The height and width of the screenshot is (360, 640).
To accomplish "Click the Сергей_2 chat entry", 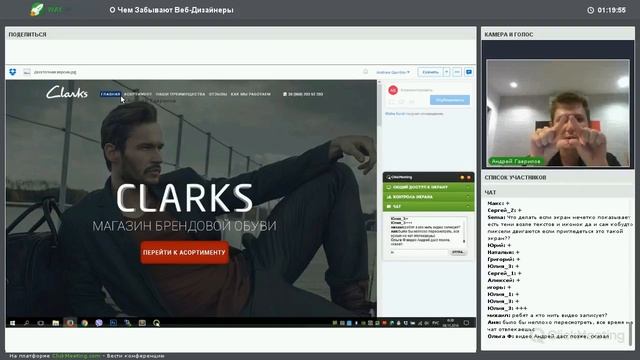I will [504, 210].
